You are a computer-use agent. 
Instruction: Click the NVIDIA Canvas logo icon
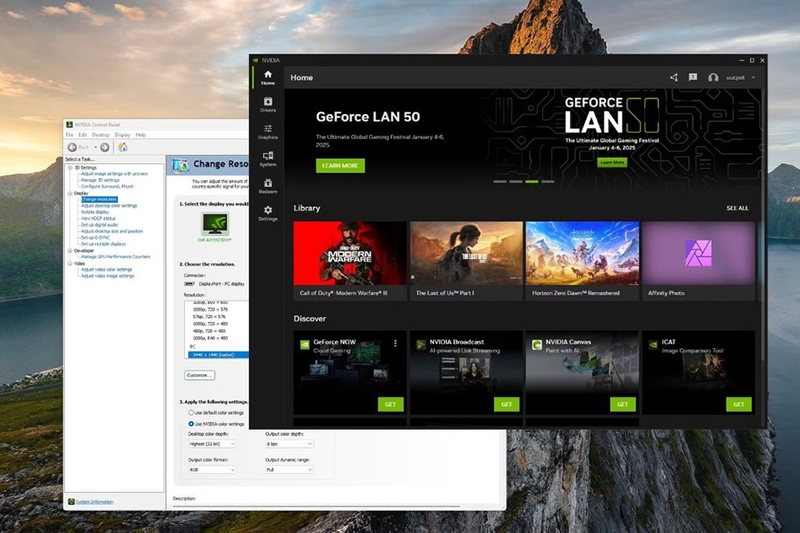click(x=537, y=345)
